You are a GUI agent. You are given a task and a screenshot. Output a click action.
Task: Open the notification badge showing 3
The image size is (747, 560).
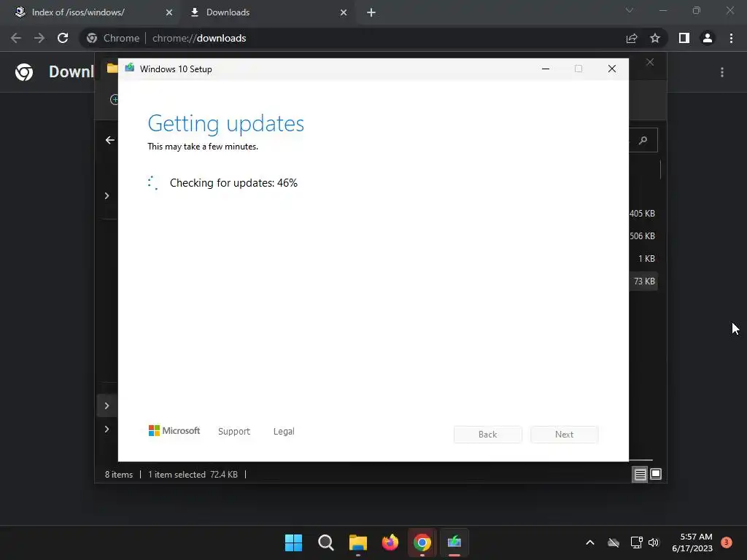click(727, 542)
